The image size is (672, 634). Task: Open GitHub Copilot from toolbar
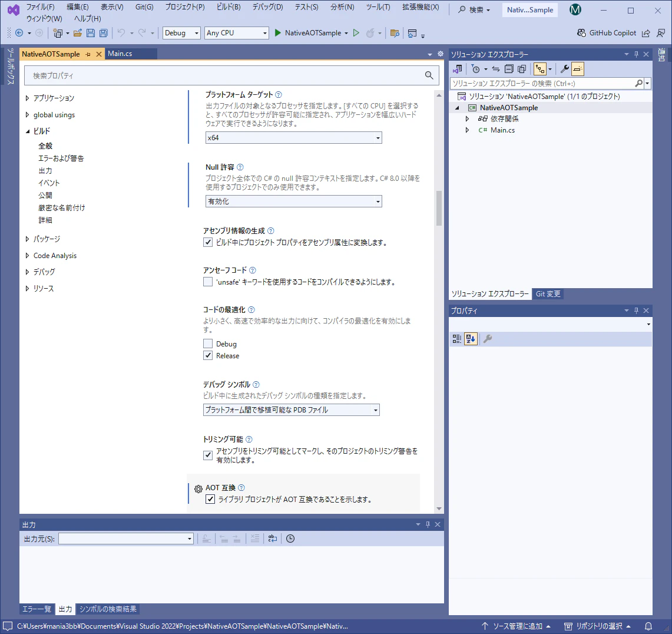[607, 33]
